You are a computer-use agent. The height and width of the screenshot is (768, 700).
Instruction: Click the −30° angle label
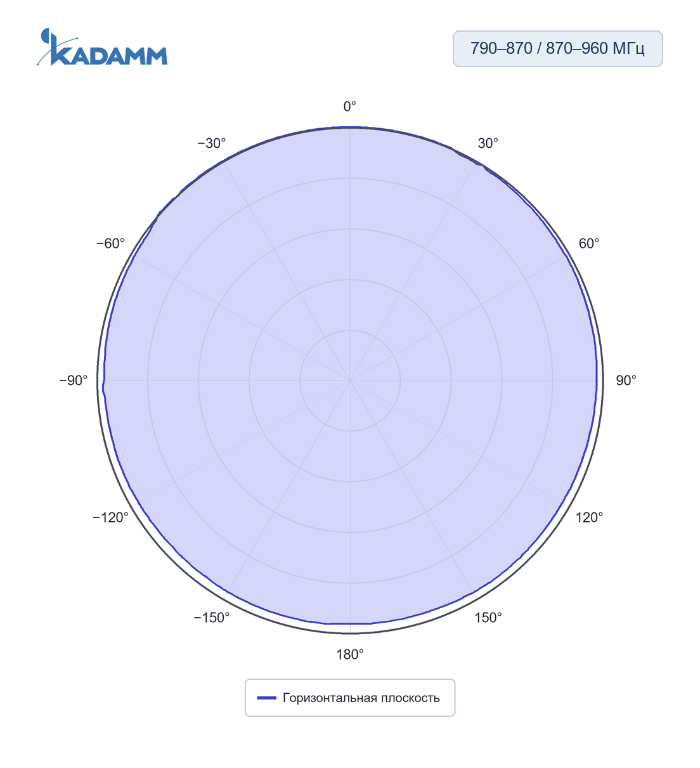(x=212, y=143)
